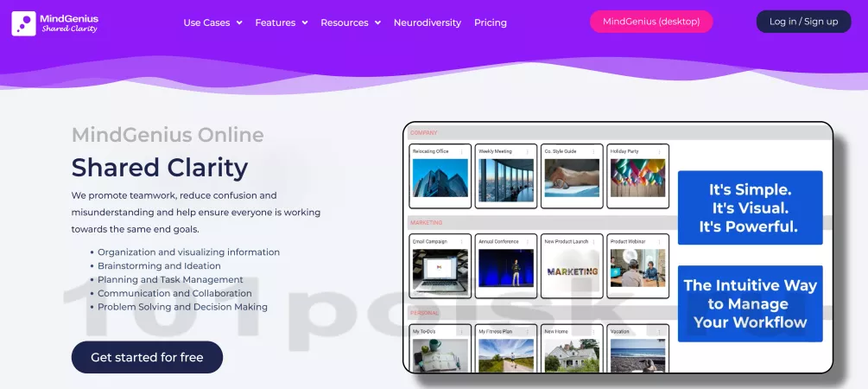Open three-dot menu on Email Campaign card
Viewport: 868px width, 389px height.
click(x=461, y=242)
